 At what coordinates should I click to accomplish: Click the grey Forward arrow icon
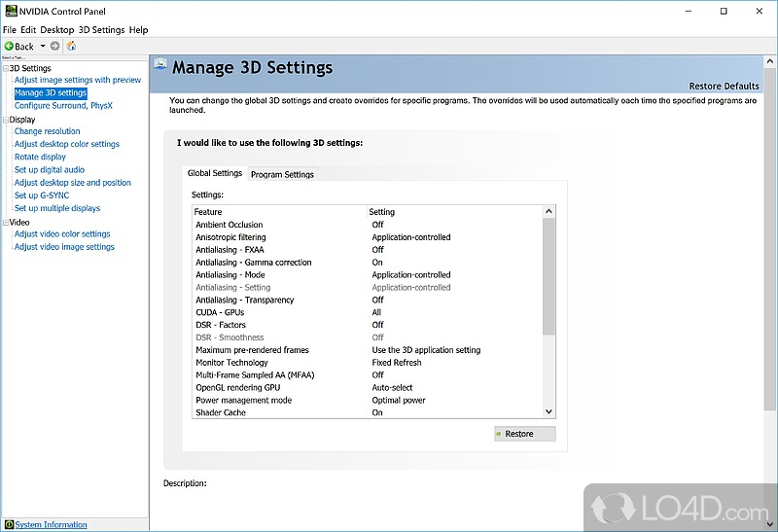tap(54, 46)
